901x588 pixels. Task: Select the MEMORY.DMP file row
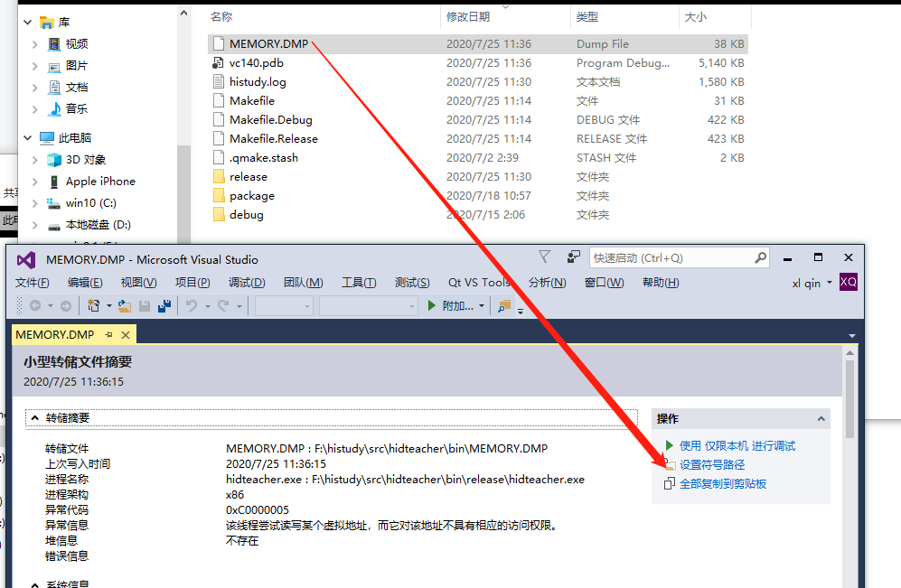477,43
